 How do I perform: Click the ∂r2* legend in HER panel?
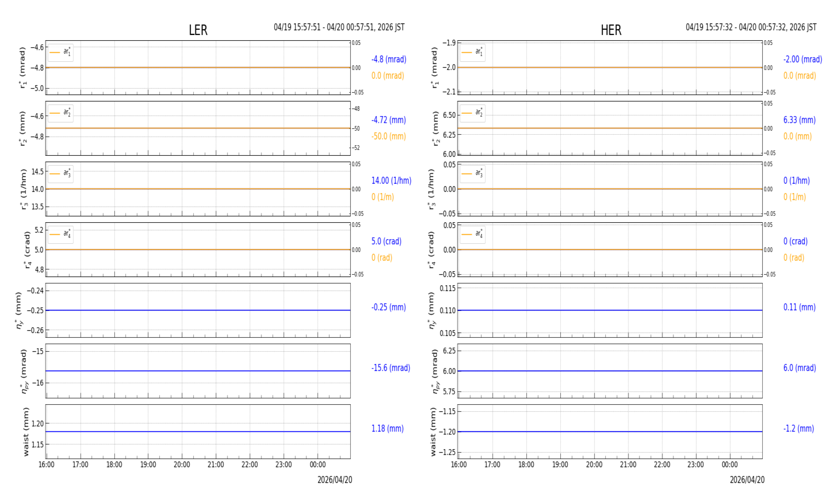(473, 113)
